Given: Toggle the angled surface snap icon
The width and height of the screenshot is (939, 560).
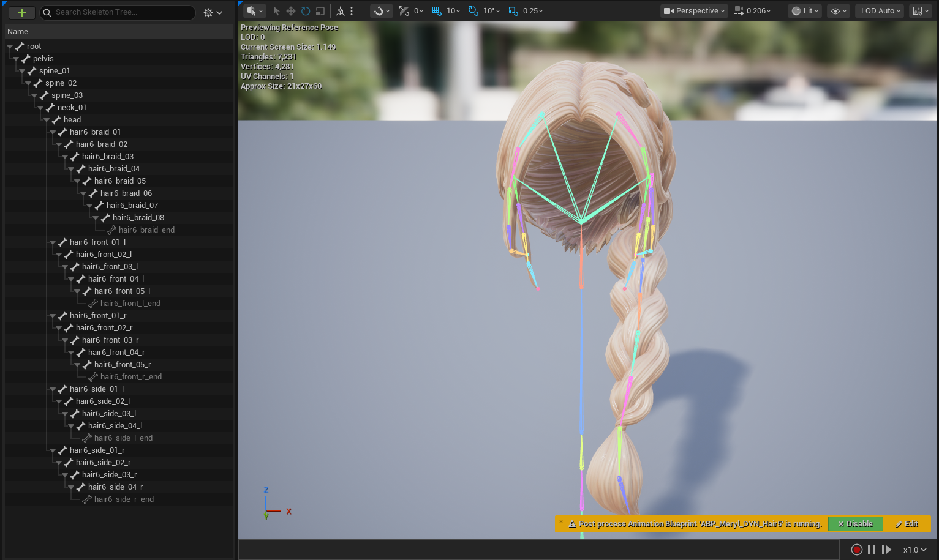Looking at the screenshot, I should pyautogui.click(x=404, y=11).
